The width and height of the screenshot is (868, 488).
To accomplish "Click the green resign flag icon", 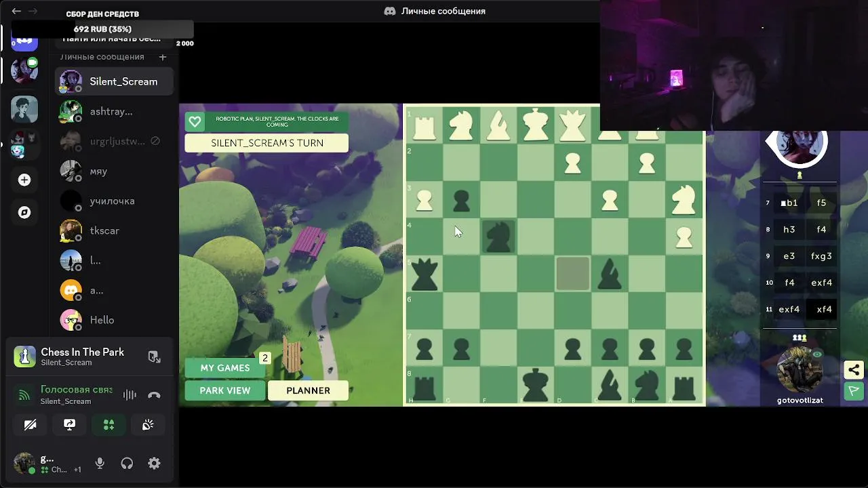I will tap(854, 390).
